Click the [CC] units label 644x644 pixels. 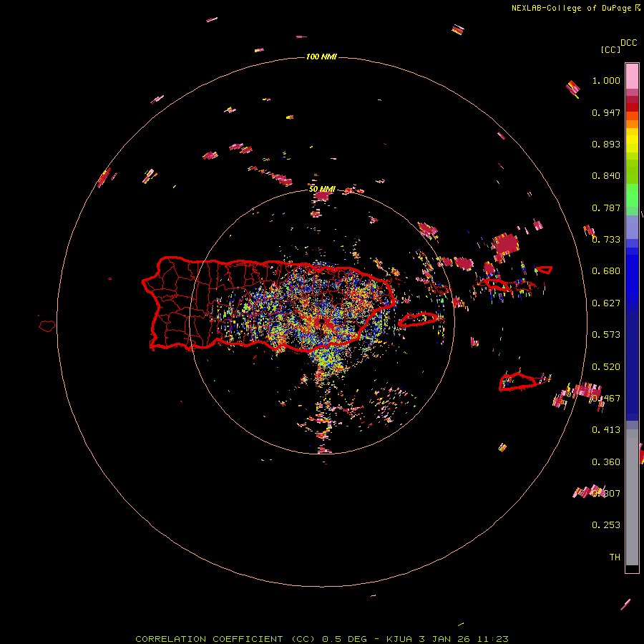pos(610,49)
